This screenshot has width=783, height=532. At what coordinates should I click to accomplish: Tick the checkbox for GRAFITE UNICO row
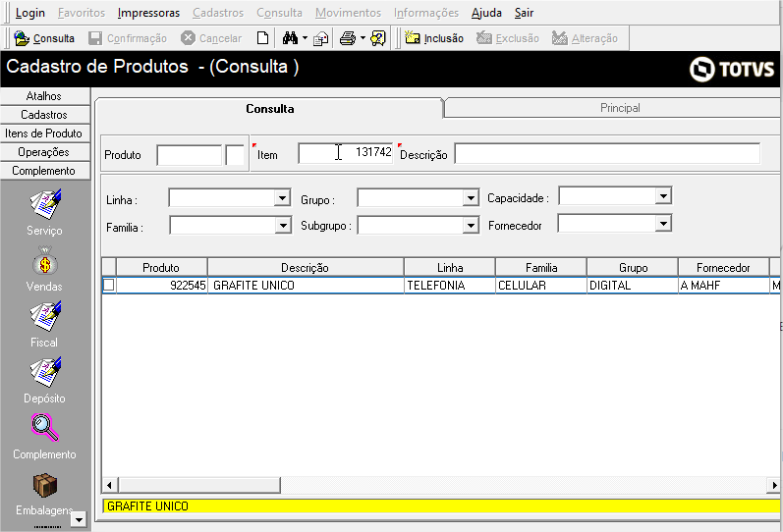[108, 285]
